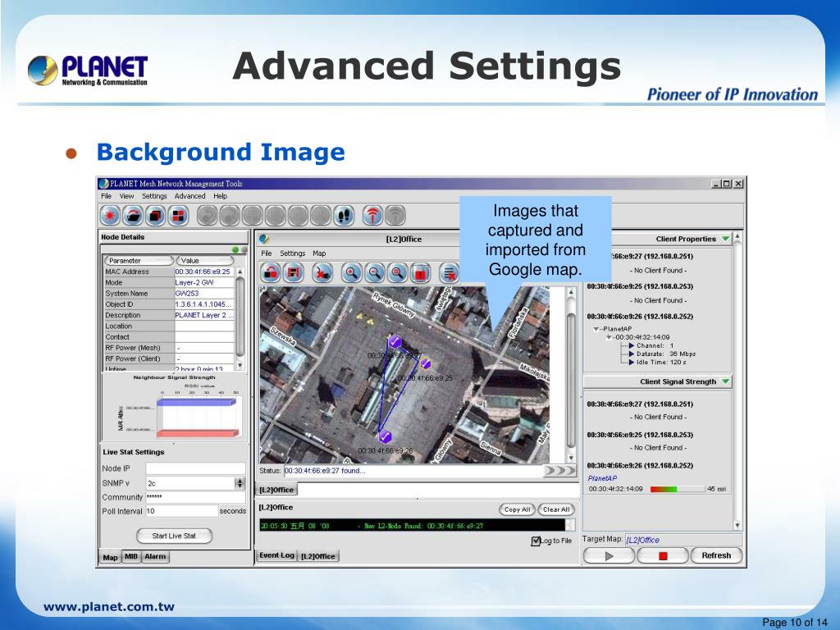Click the Refresh button
The width and height of the screenshot is (840, 630).
coord(716,555)
